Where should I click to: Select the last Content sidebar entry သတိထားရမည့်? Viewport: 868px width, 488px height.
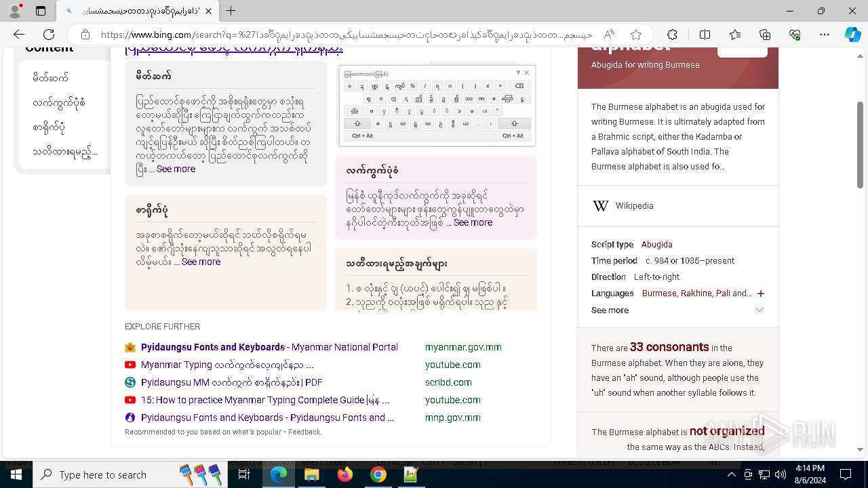[65, 152]
